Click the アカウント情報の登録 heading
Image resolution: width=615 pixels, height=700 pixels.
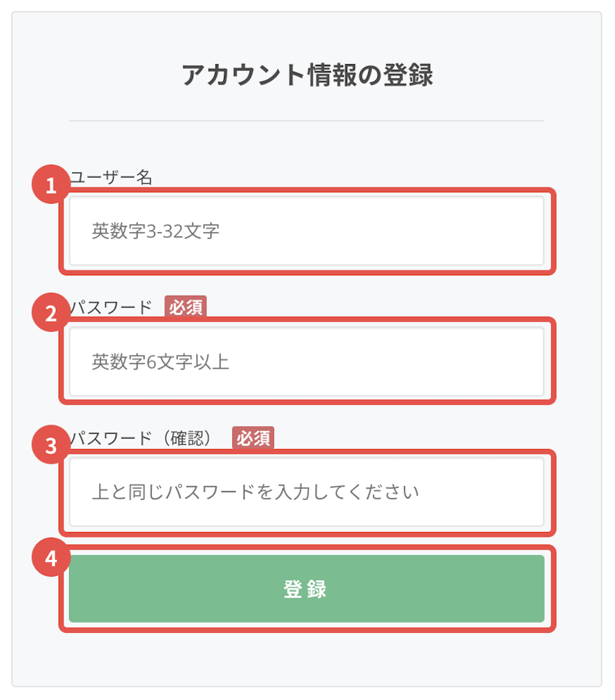coord(307,75)
